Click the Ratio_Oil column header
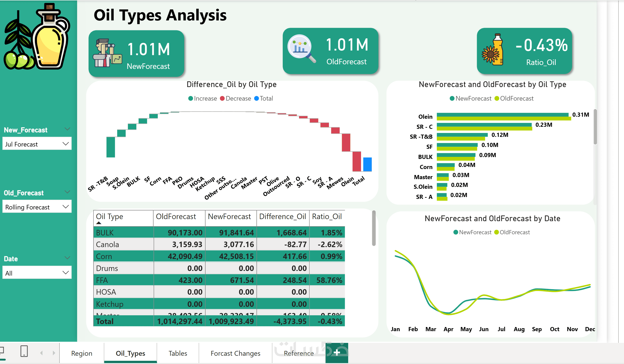The width and height of the screenshot is (624, 364). click(x=327, y=216)
